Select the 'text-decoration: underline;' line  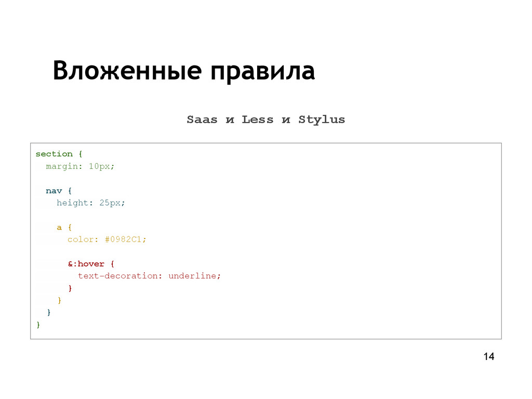(x=149, y=276)
